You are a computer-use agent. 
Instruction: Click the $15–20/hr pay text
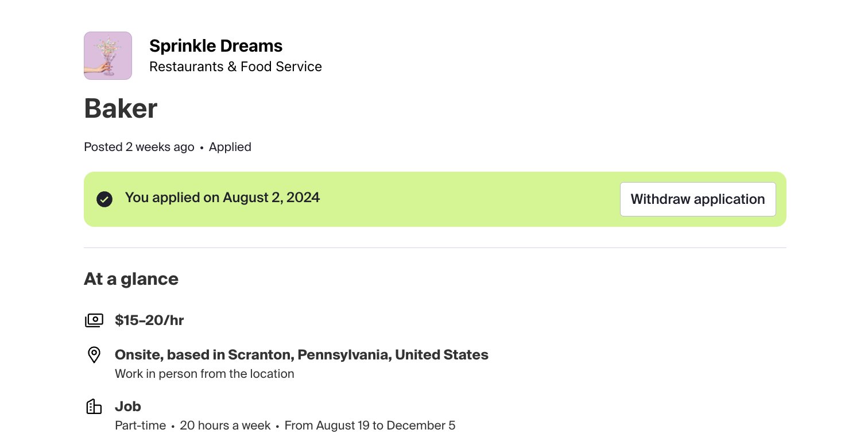click(x=149, y=320)
